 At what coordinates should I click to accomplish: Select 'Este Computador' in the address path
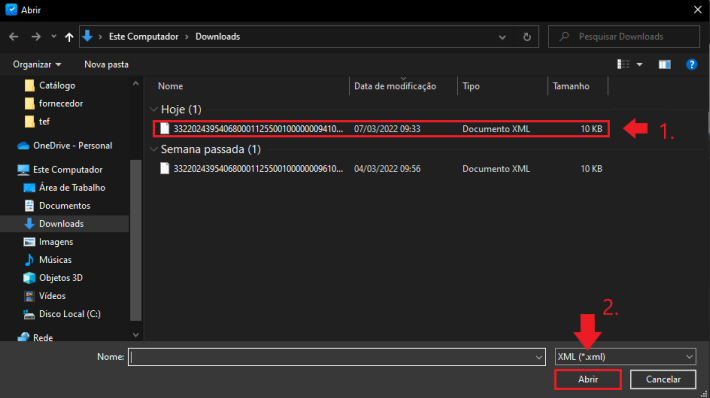[144, 37]
